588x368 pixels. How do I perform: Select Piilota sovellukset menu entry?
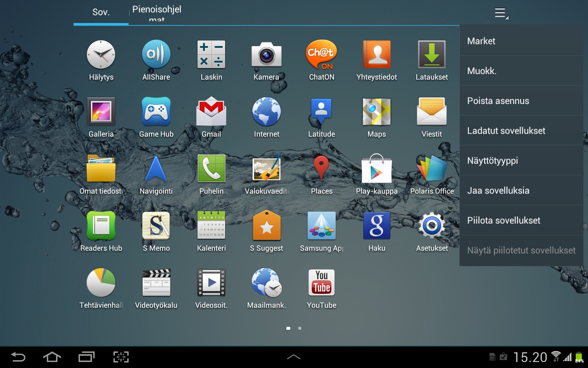tap(521, 220)
